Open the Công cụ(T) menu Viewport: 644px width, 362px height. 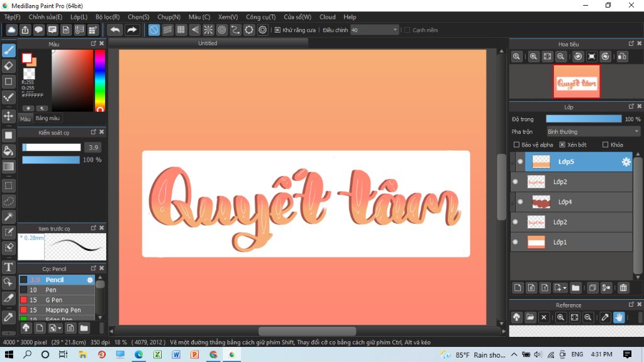pyautogui.click(x=261, y=17)
